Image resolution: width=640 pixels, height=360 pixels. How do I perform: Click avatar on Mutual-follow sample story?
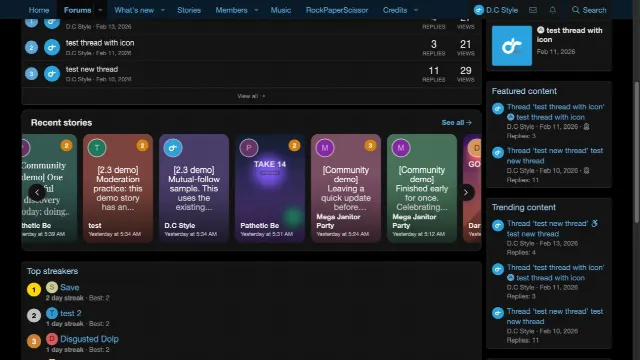(x=173, y=148)
